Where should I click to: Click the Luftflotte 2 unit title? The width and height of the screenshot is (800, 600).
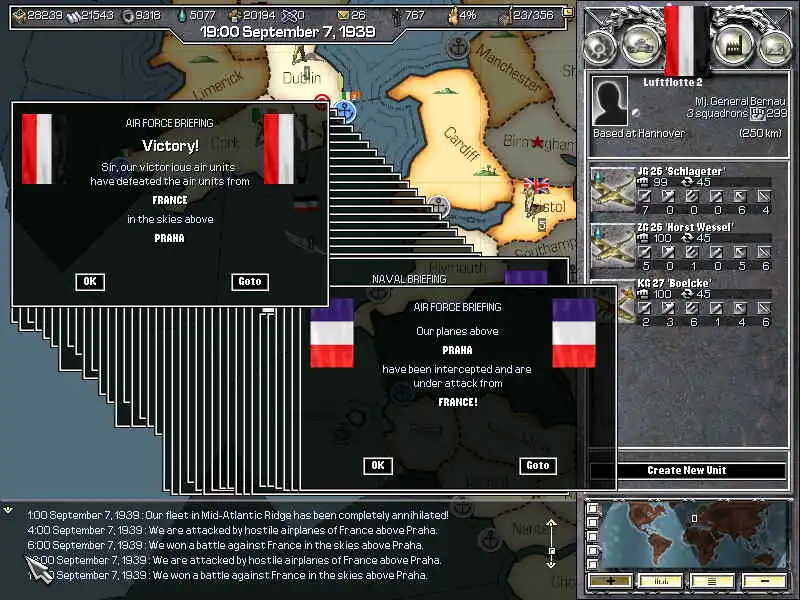click(x=672, y=83)
